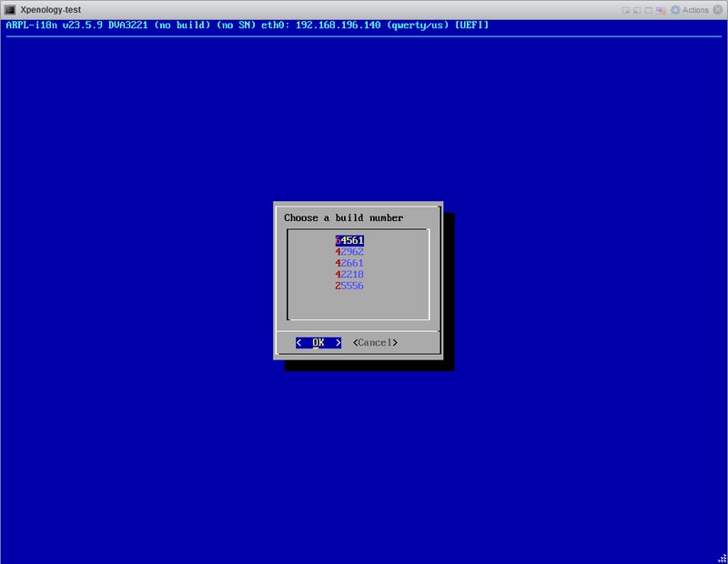The height and width of the screenshot is (564, 728).
Task: Select build number 42962
Action: 349,251
